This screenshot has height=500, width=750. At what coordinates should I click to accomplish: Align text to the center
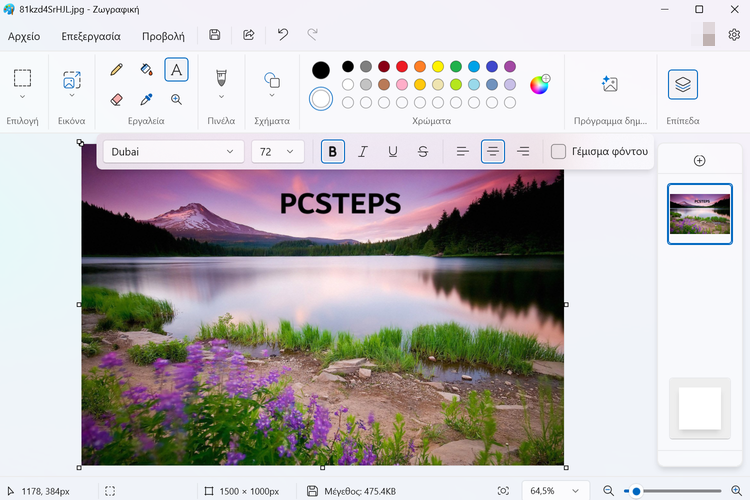coord(493,152)
